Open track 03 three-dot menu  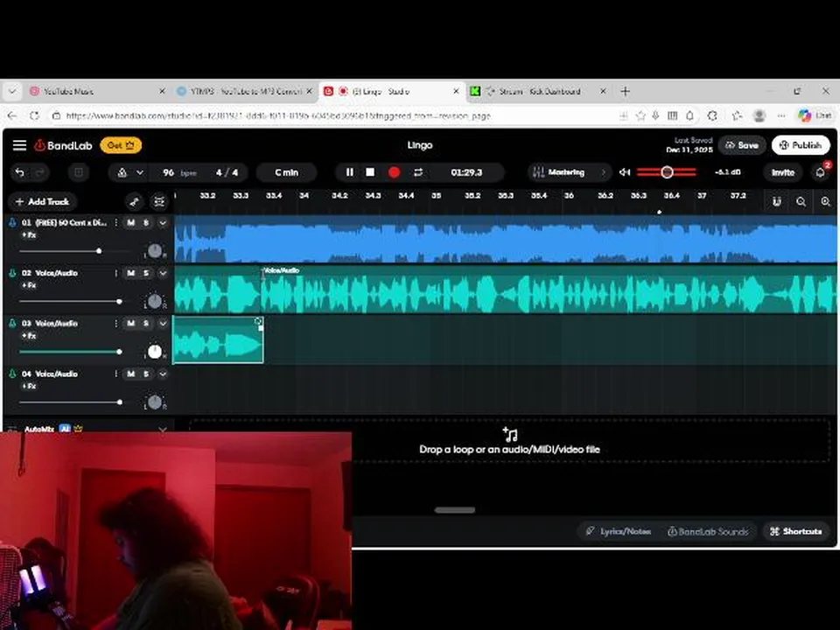(x=115, y=323)
